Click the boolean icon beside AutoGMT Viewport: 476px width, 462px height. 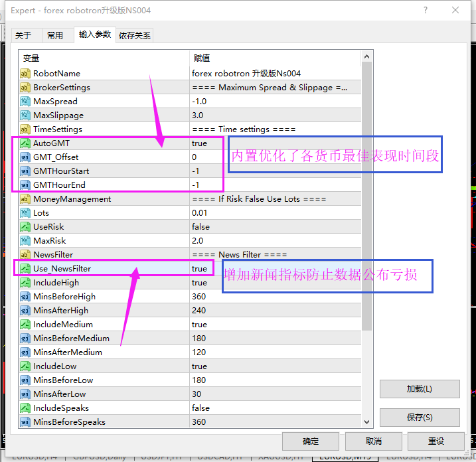(x=25, y=143)
